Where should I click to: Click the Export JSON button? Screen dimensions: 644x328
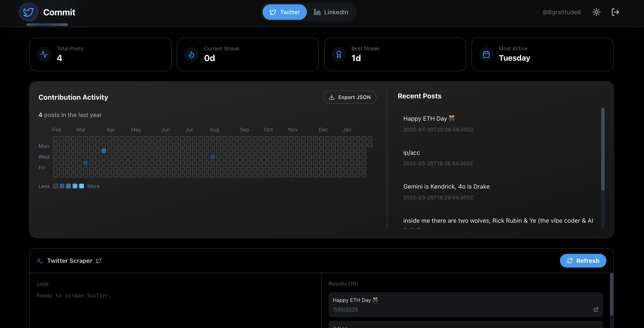point(349,97)
